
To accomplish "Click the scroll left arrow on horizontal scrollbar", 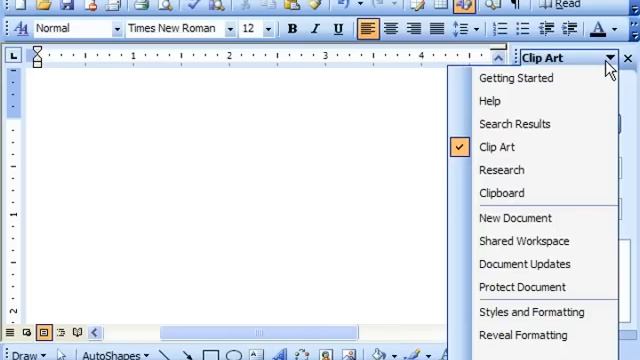I will 94,333.
